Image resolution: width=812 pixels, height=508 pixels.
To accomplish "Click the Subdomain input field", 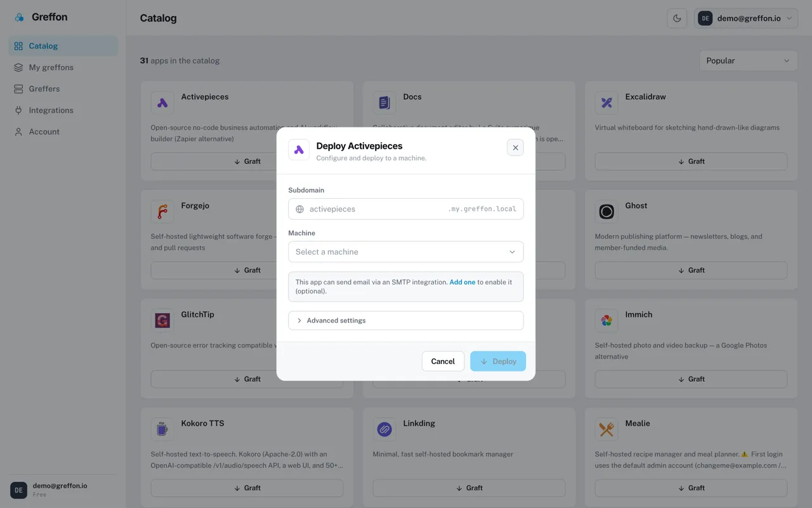I will point(406,209).
